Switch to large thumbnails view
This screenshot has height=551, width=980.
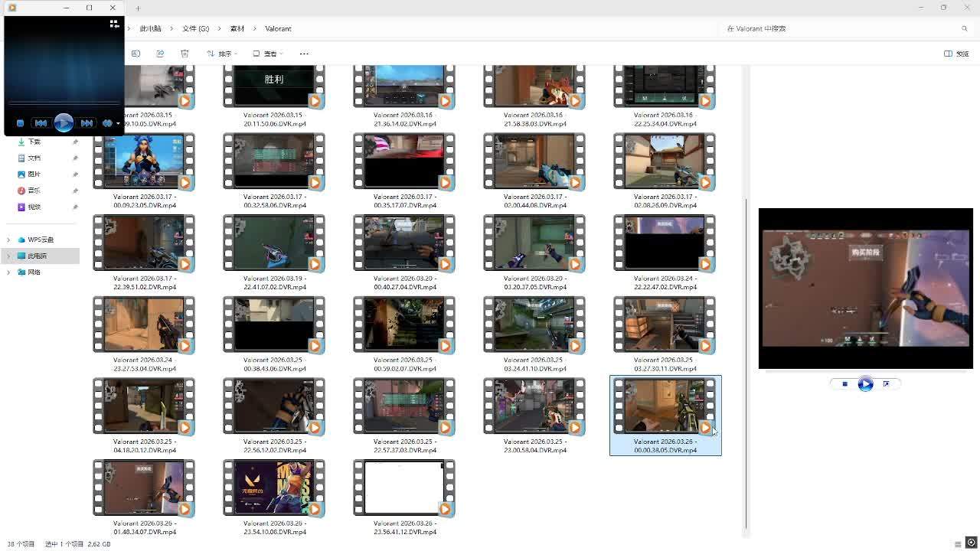coord(971,543)
